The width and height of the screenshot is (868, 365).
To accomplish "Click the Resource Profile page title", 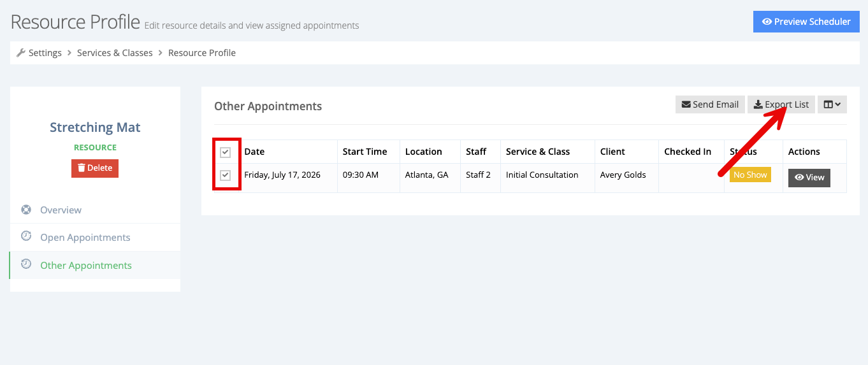I will point(75,22).
